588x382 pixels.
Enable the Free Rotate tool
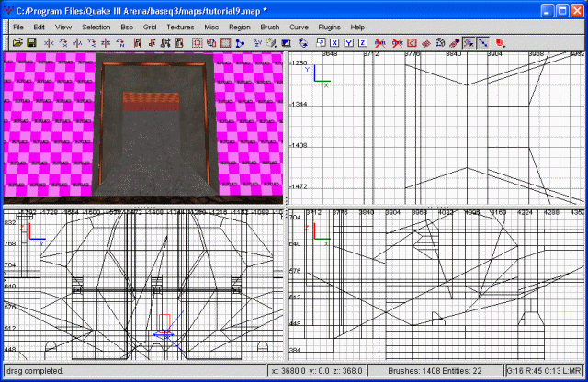click(x=303, y=43)
